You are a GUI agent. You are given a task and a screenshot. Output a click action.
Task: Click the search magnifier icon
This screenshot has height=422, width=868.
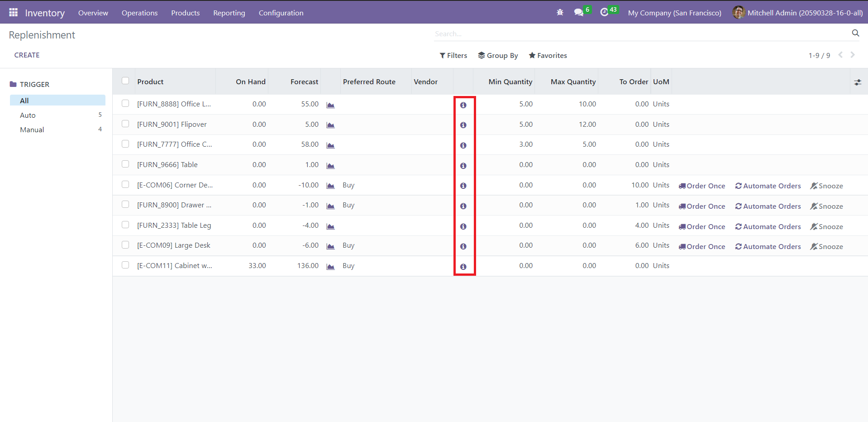855,33
